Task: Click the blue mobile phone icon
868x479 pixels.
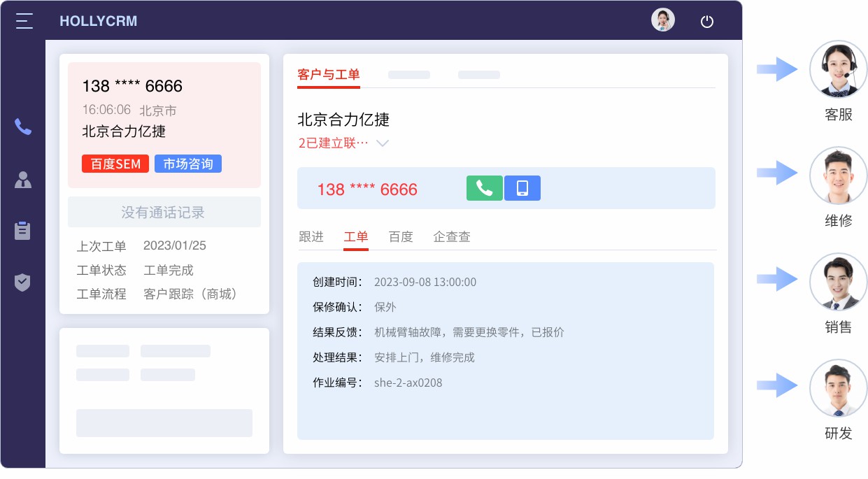Action: (522, 188)
